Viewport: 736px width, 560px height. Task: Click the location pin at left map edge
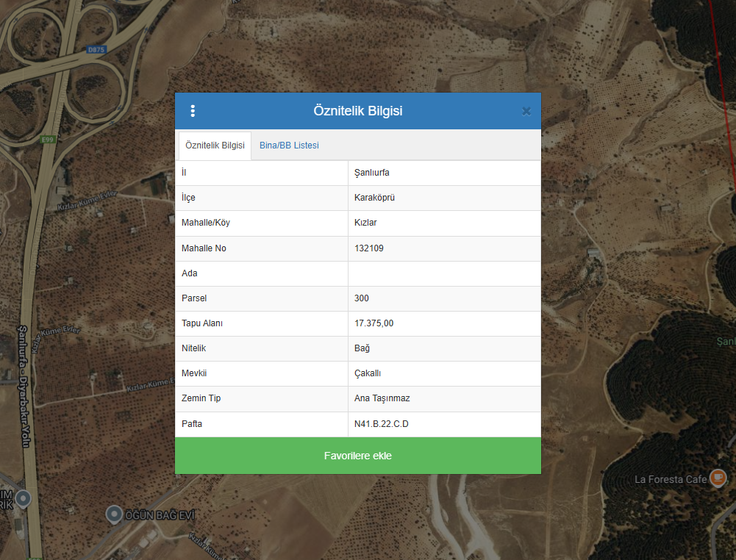pyautogui.click(x=23, y=499)
